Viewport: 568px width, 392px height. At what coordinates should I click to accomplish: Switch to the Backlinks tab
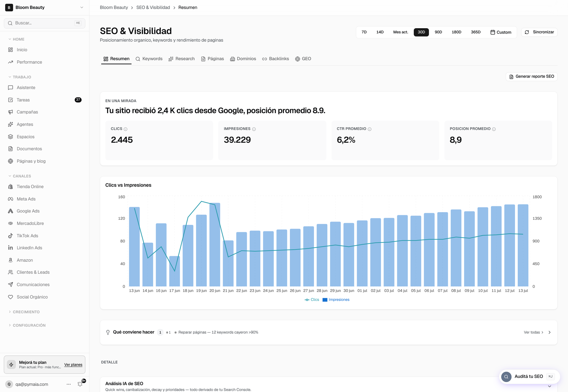coord(275,59)
